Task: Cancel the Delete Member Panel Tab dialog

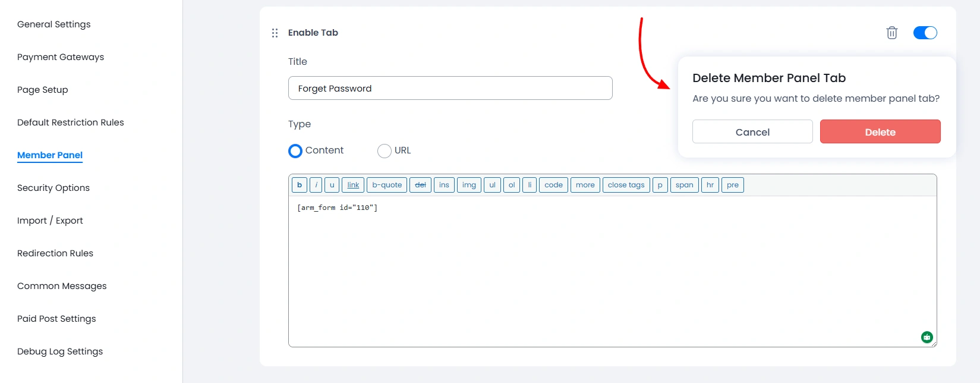Action: (x=752, y=131)
